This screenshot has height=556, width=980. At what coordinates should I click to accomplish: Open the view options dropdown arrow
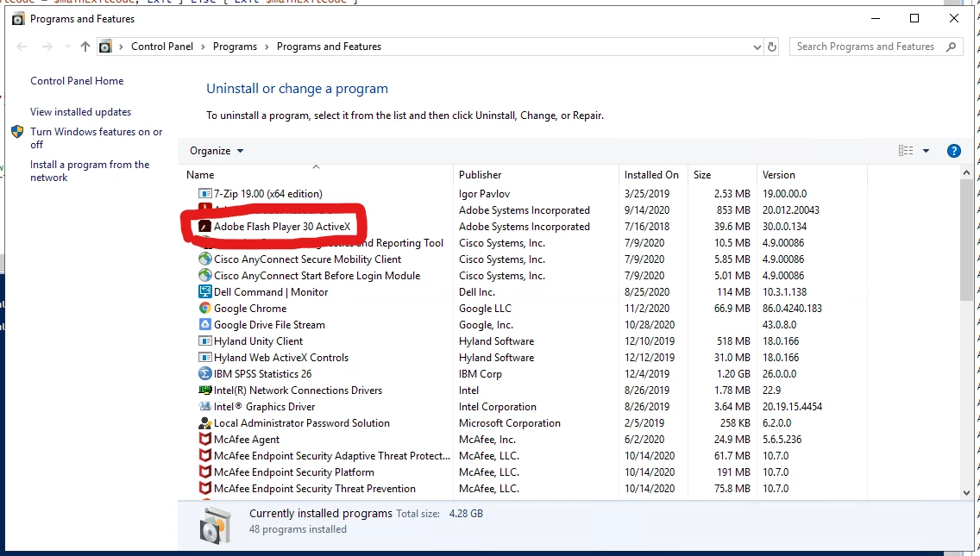[927, 151]
